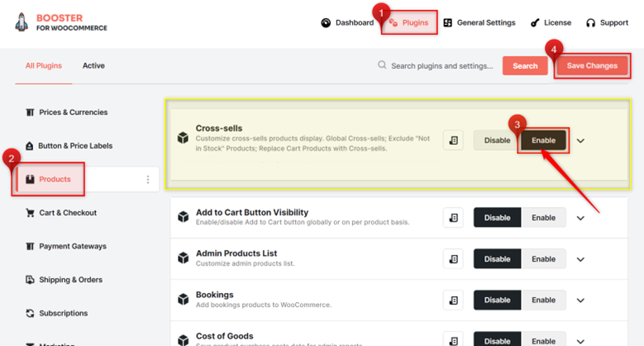Click the Dashboard gauge icon
644x346 pixels.
(326, 23)
